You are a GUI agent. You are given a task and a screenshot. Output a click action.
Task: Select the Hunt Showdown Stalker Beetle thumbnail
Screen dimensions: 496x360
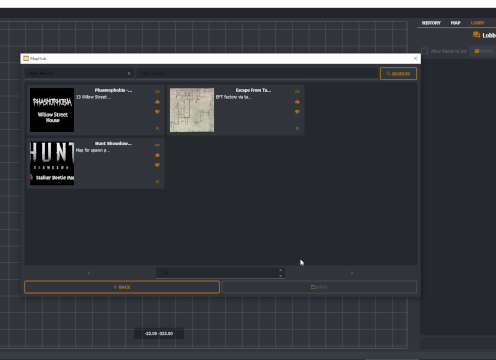(x=52, y=163)
